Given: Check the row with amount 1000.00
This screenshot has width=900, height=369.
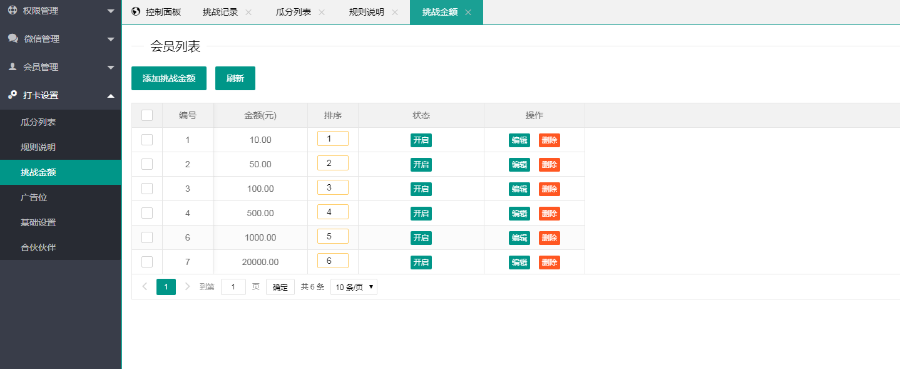Looking at the screenshot, I should (147, 237).
